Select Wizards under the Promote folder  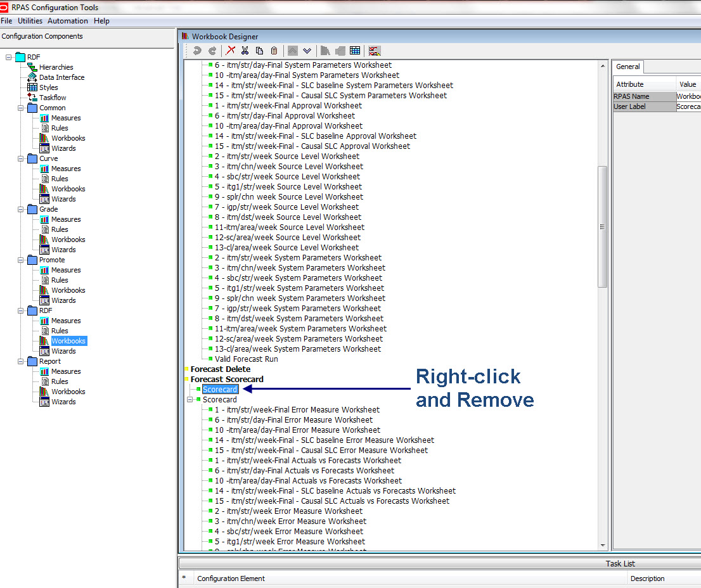pyautogui.click(x=63, y=300)
